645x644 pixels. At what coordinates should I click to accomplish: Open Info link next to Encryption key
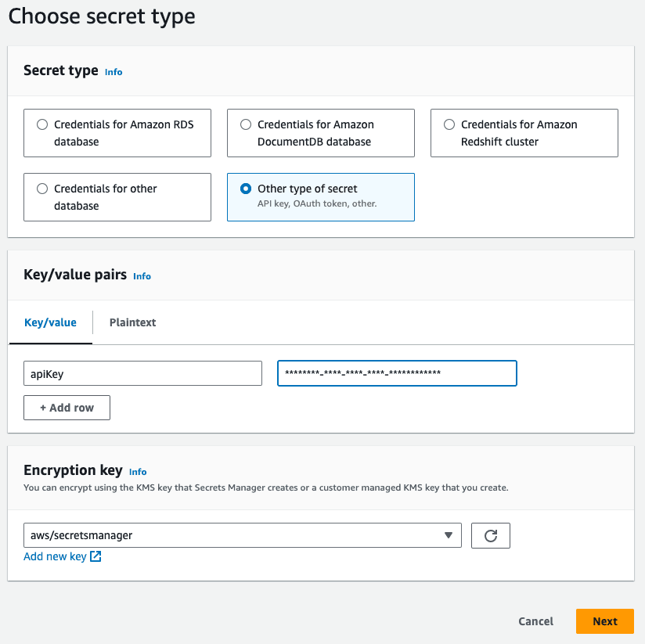coord(138,472)
